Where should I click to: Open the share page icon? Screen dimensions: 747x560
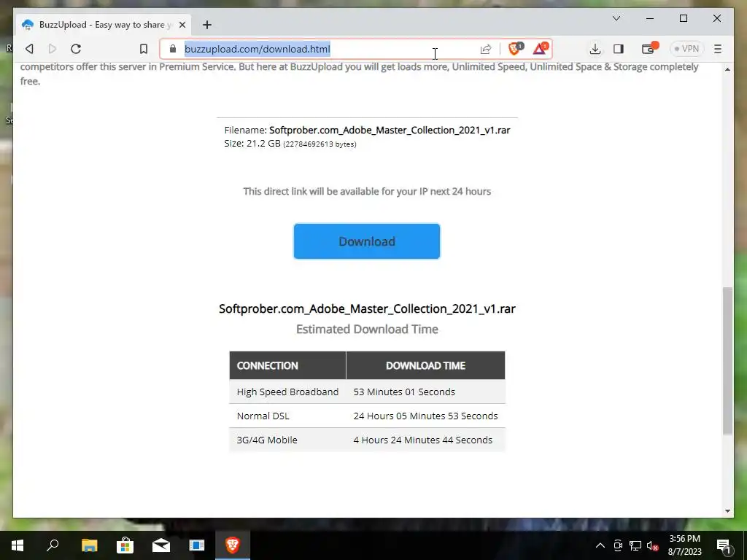485,49
